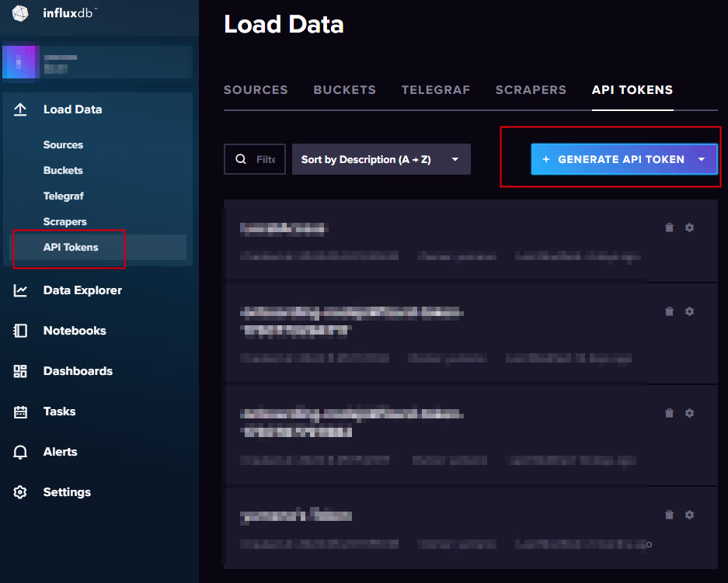Click the Notebooks book icon
The width and height of the screenshot is (728, 583).
(20, 331)
